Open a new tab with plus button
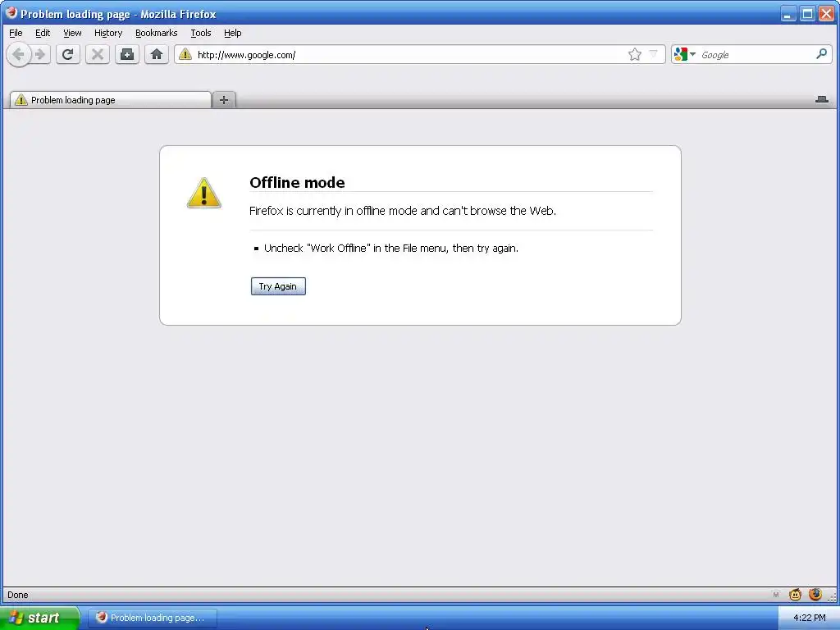840x630 pixels. 224,99
